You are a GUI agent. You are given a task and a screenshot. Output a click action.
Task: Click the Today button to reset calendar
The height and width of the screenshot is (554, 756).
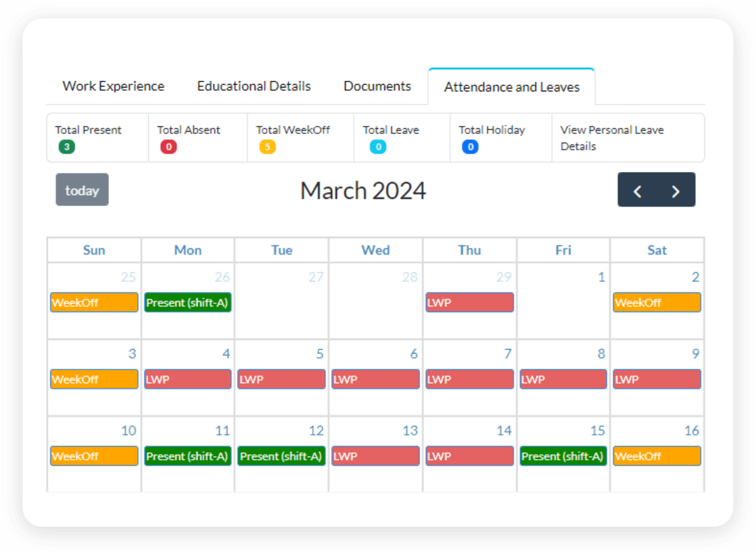click(83, 190)
